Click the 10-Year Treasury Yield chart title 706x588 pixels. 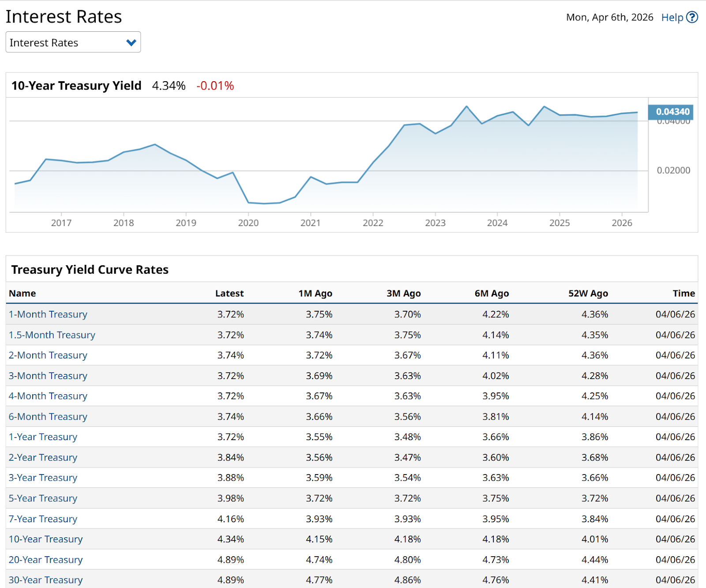coord(76,86)
